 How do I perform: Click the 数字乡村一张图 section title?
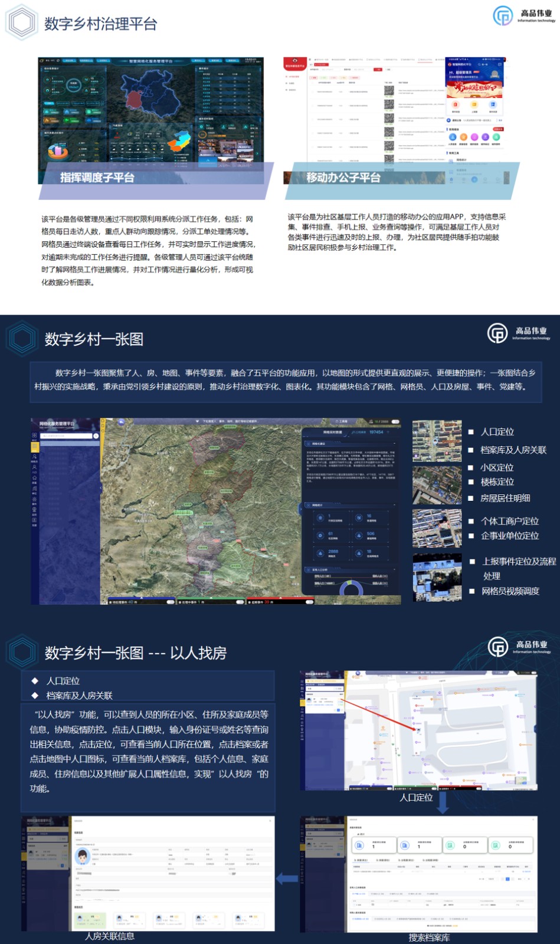94,339
